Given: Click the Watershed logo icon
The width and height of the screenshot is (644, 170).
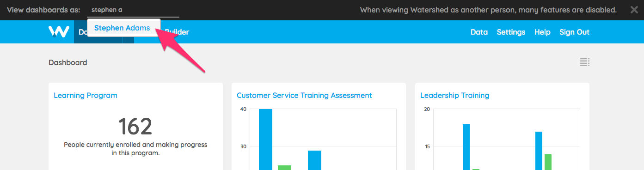Looking at the screenshot, I should coord(59,32).
